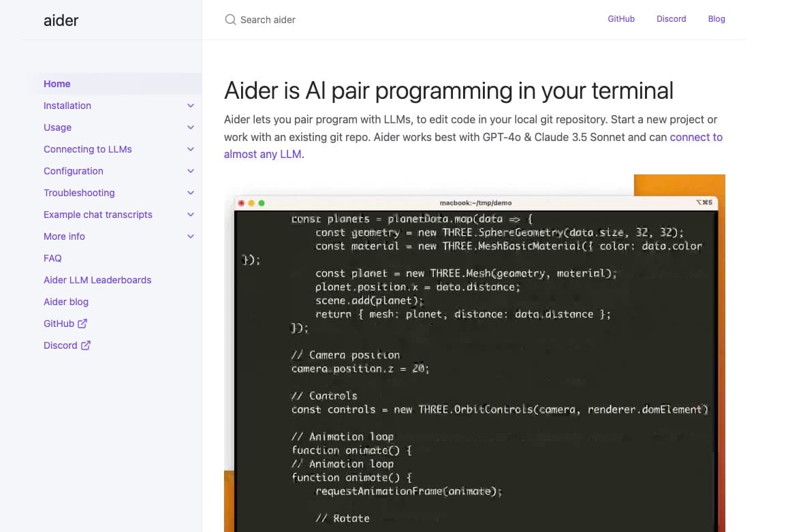788x532 pixels.
Task: Open the Home sidebar item
Action: pos(57,84)
